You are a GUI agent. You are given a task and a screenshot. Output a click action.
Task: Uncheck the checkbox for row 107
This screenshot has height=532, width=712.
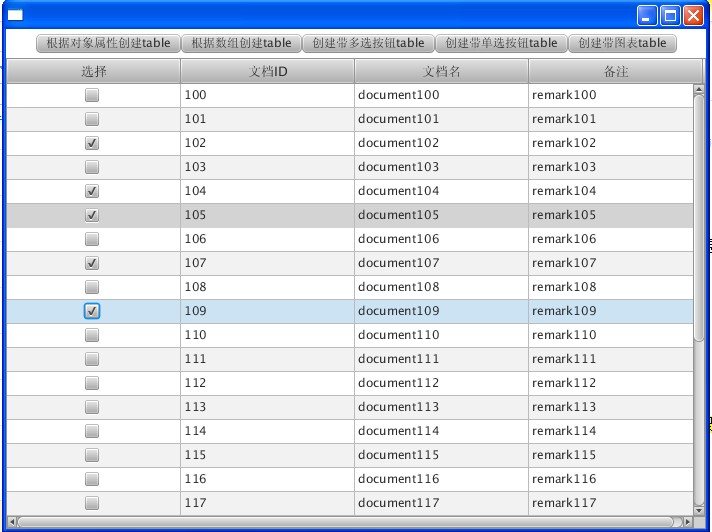pos(92,263)
